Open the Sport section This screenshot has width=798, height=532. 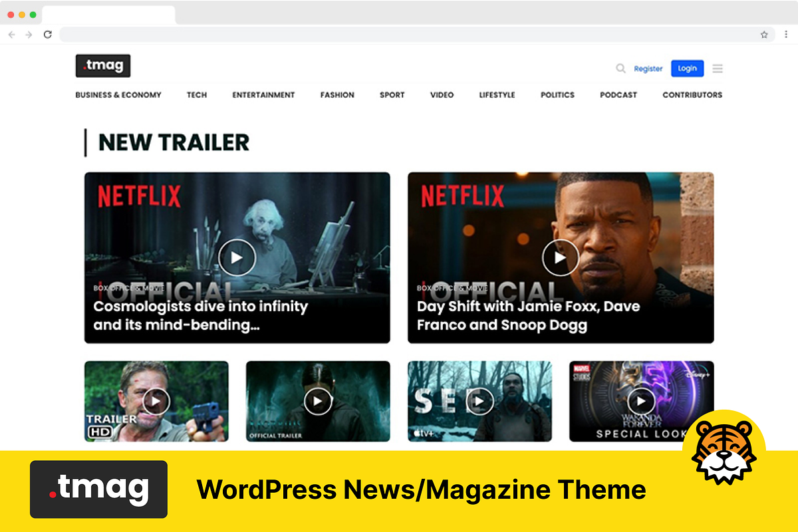click(x=392, y=95)
